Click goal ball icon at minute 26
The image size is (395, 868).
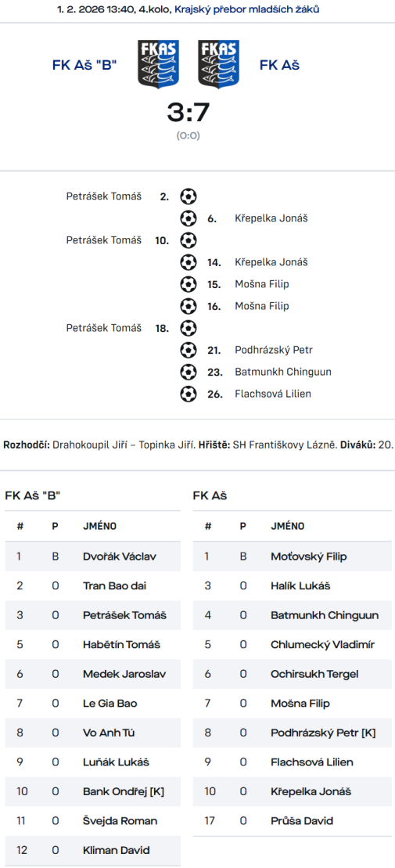(189, 394)
